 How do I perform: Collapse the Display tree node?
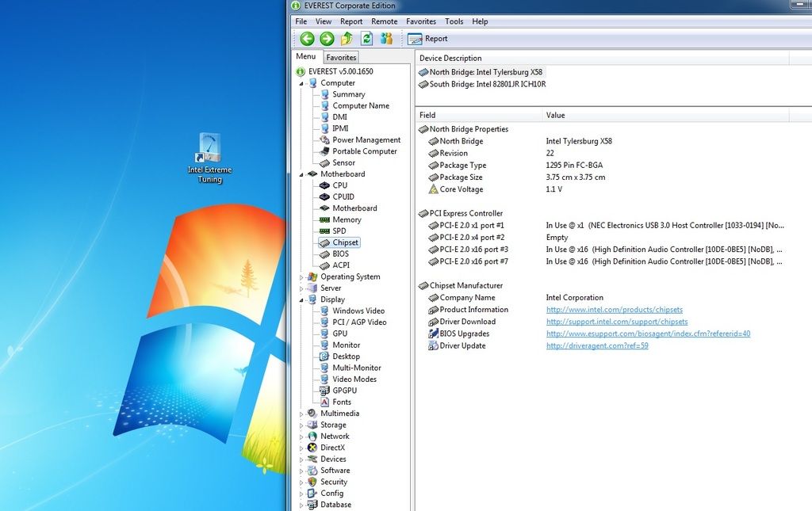[x=301, y=299]
